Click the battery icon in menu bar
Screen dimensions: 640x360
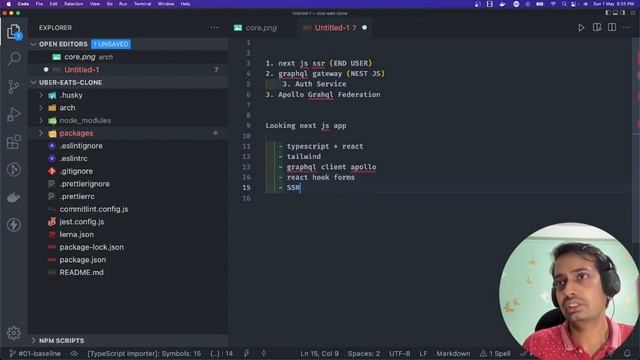540,4
